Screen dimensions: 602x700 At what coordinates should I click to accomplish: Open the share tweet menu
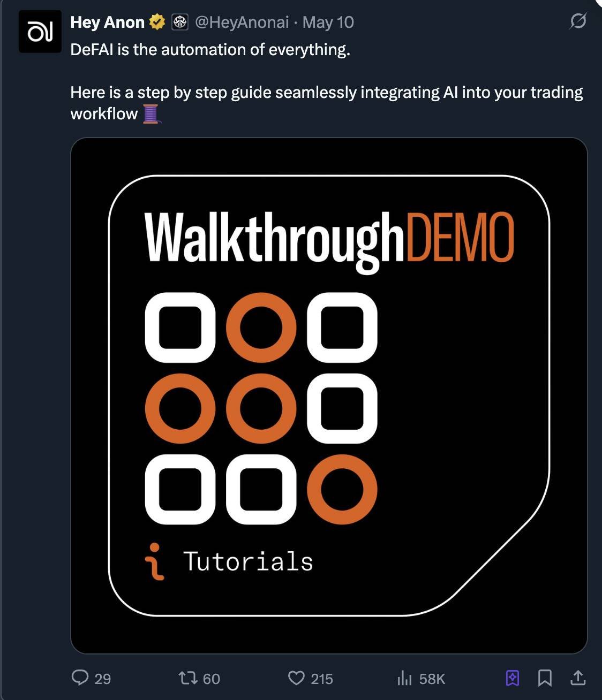click(578, 678)
